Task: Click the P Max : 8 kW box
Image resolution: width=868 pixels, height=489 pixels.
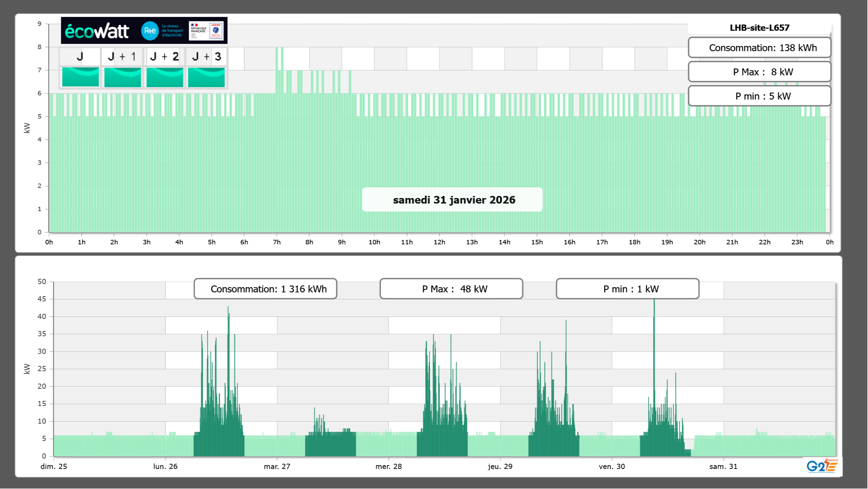Action: (x=759, y=72)
